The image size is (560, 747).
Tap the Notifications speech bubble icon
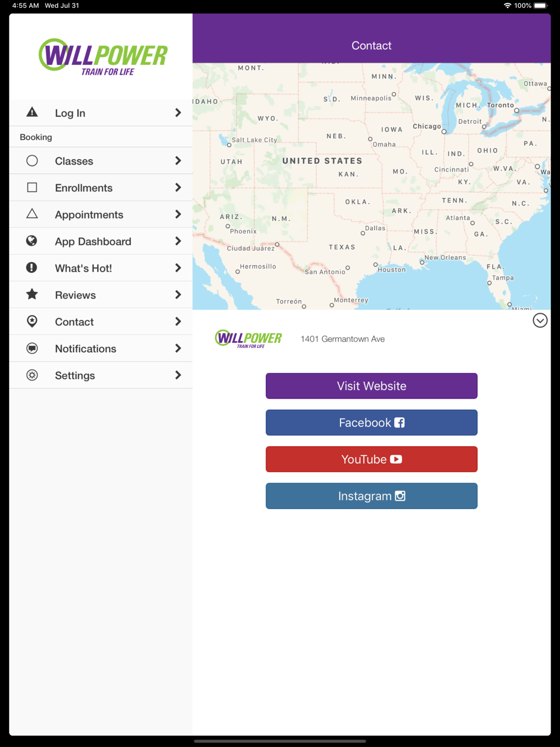(x=32, y=348)
